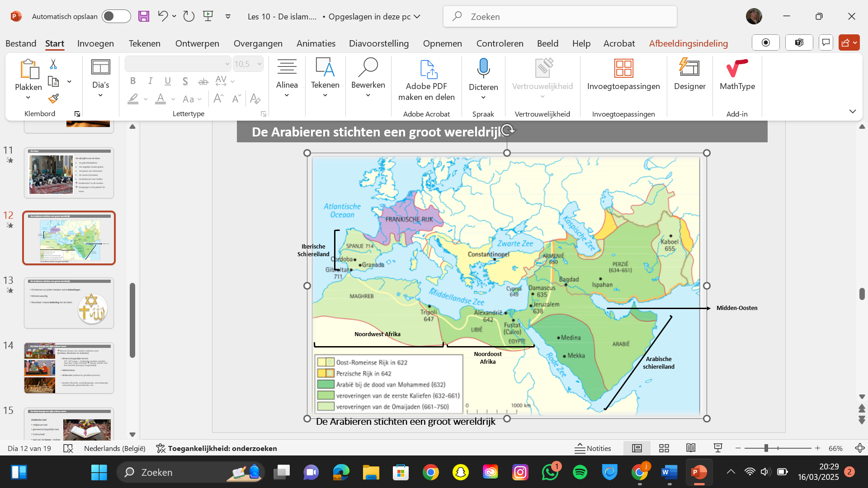
Task: Click the Share button icon
Action: 849,42
